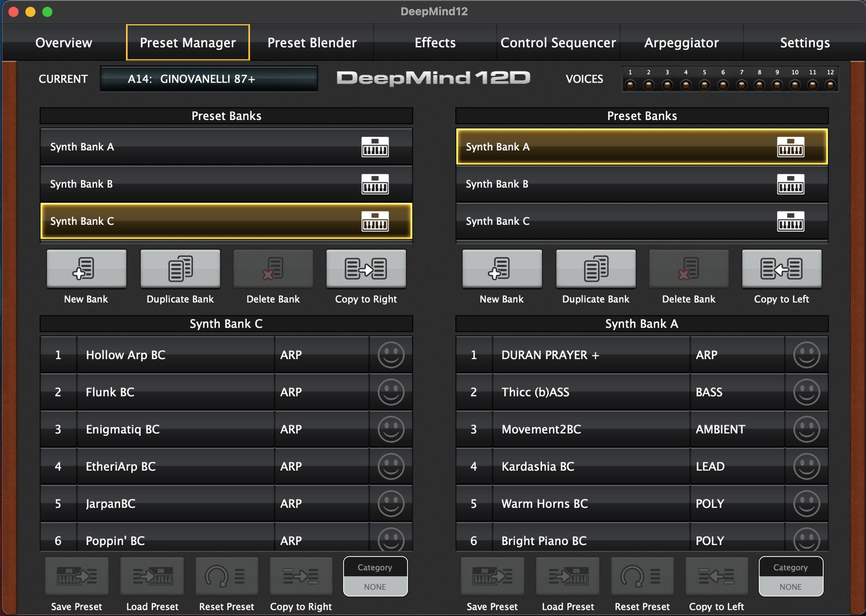Image resolution: width=866 pixels, height=616 pixels.
Task: Select left Synth Bank B row
Action: [x=226, y=184]
